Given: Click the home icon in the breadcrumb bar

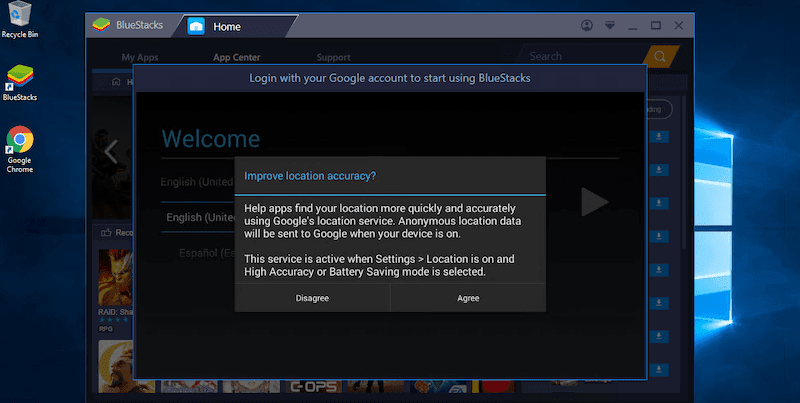Looking at the screenshot, I should point(116,82).
